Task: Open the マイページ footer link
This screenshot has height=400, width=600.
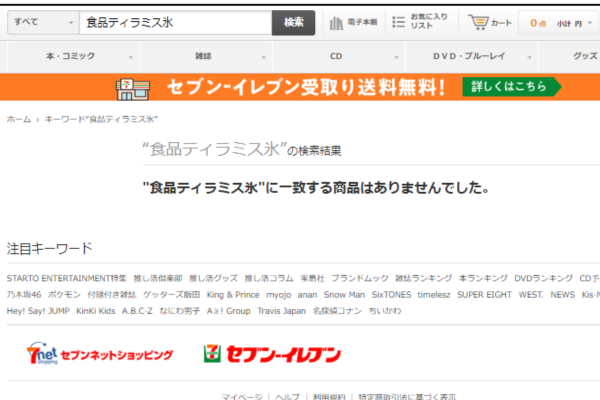Action: pyautogui.click(x=242, y=397)
